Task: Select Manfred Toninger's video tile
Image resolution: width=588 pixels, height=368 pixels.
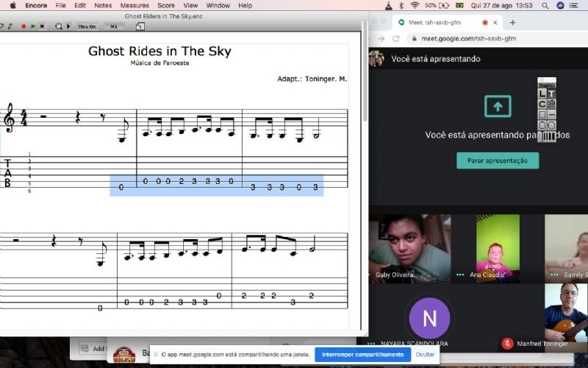Action: [566, 318]
